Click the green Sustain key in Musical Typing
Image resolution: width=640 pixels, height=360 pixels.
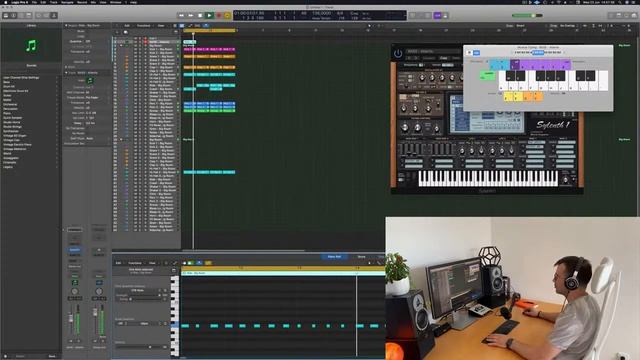point(487,75)
